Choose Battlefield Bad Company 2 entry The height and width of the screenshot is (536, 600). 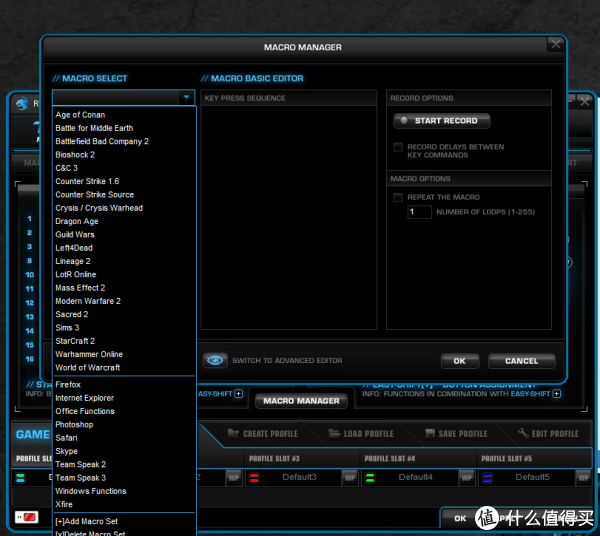102,142
